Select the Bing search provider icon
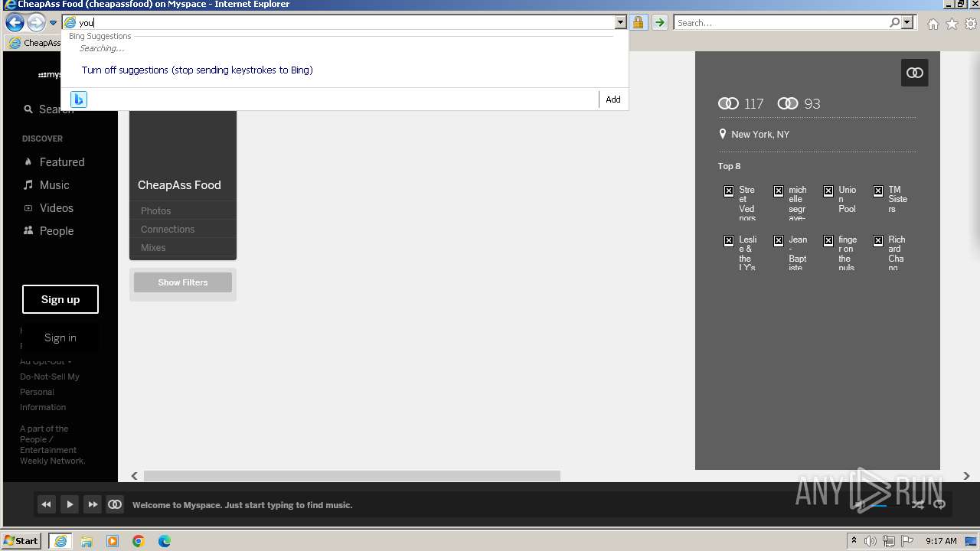 click(79, 99)
